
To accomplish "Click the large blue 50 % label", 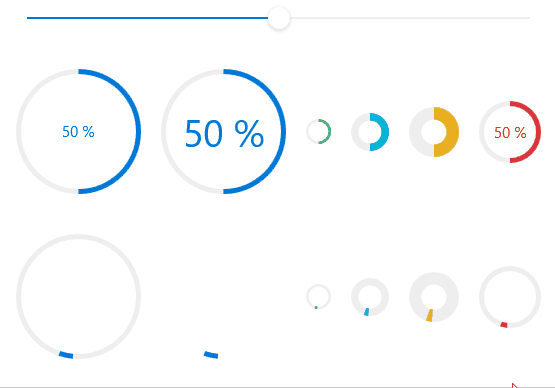I will [x=224, y=133].
